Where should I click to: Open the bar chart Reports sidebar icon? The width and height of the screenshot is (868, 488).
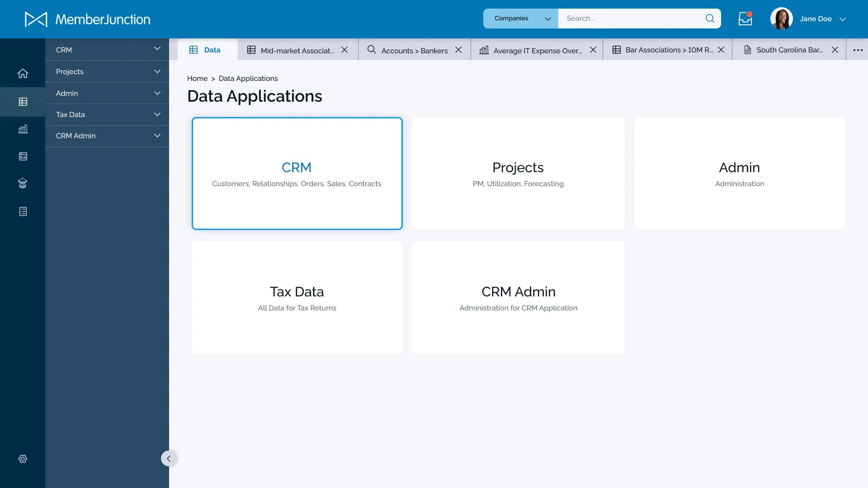click(x=23, y=129)
